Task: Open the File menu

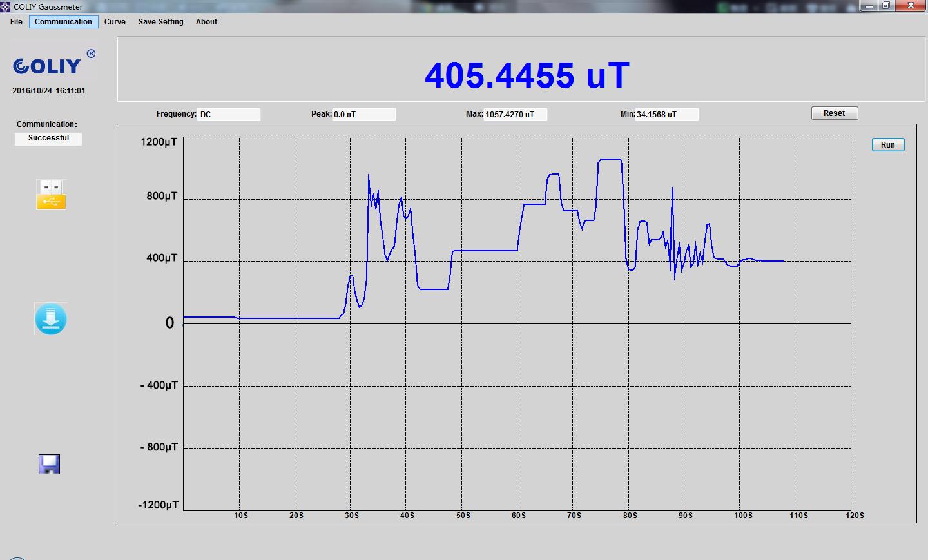Action: point(16,22)
